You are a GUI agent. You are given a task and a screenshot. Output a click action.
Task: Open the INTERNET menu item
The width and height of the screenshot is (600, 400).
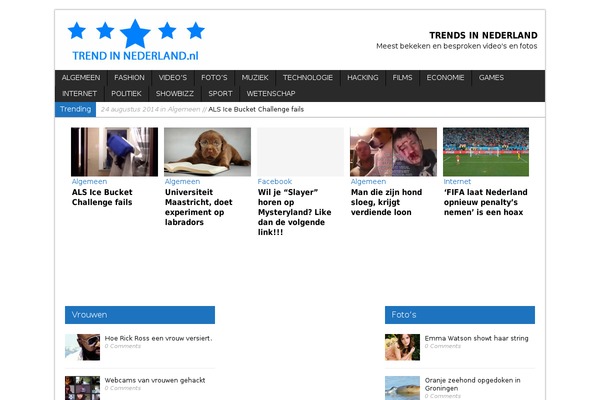[80, 94]
